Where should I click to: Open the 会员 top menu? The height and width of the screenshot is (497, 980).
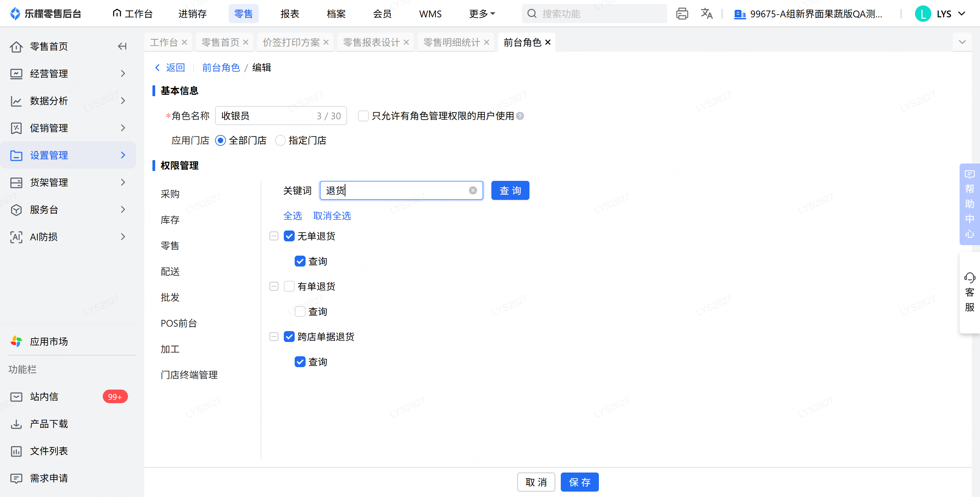(x=382, y=14)
